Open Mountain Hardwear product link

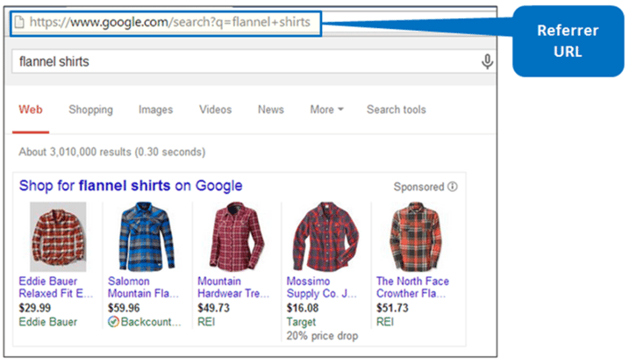point(233,288)
